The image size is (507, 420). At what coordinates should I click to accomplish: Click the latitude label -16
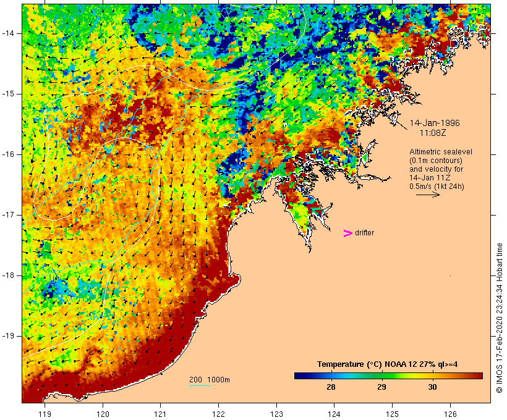click(x=7, y=154)
